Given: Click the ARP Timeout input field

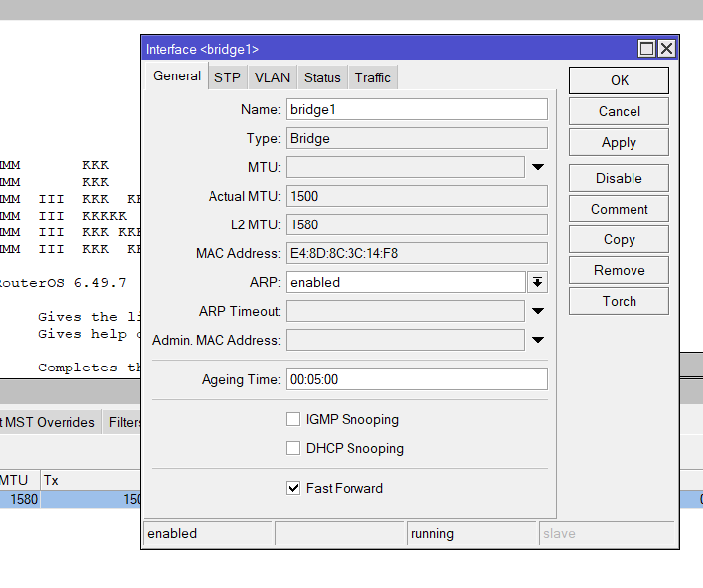Looking at the screenshot, I should point(406,311).
